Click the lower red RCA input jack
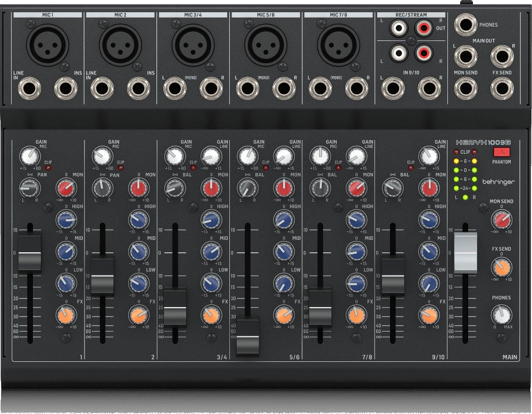This screenshot has height=414, width=532. pos(423,53)
